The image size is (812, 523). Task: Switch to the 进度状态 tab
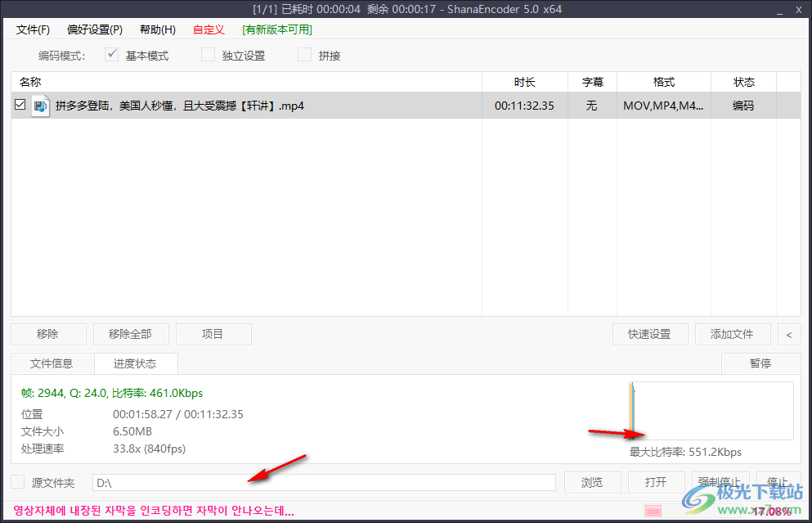(136, 364)
